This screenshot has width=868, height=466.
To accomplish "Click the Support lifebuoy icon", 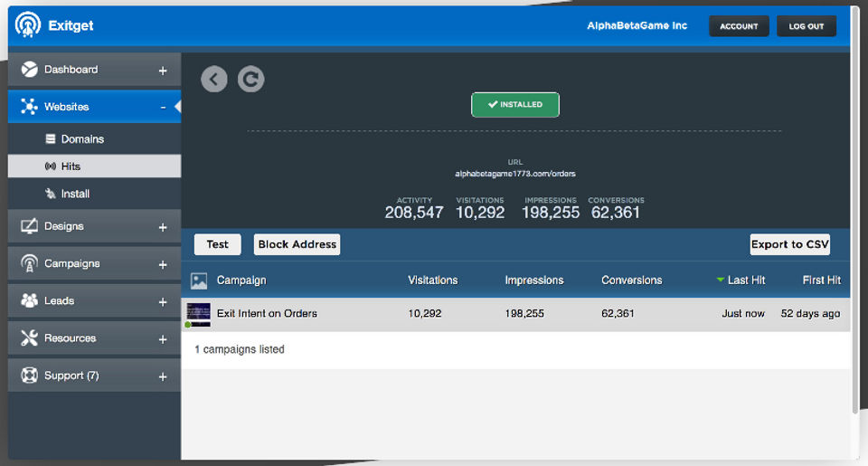I will [29, 376].
